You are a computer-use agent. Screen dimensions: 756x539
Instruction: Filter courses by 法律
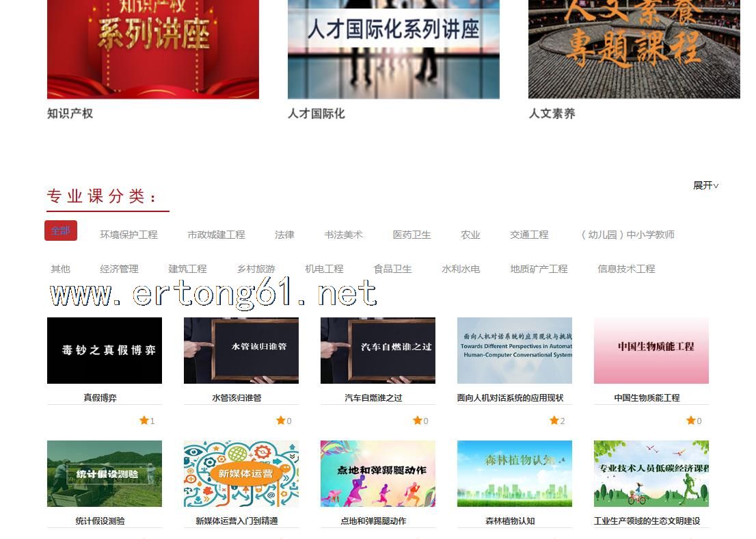[284, 235]
